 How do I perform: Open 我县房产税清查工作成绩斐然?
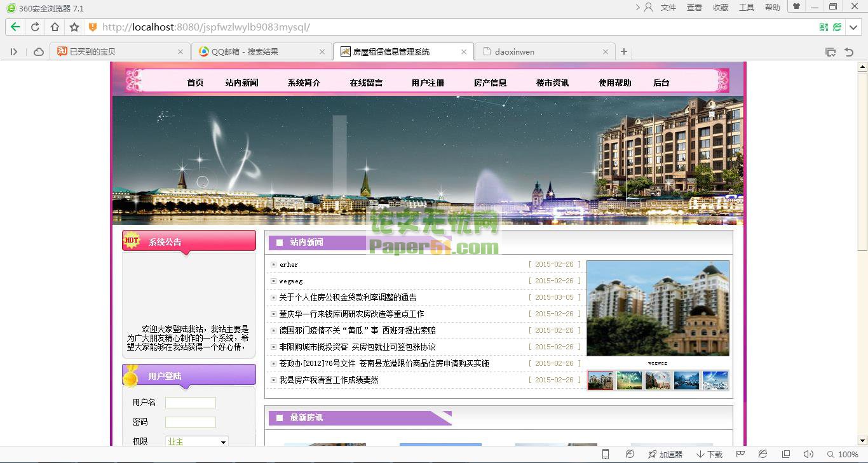(x=329, y=380)
